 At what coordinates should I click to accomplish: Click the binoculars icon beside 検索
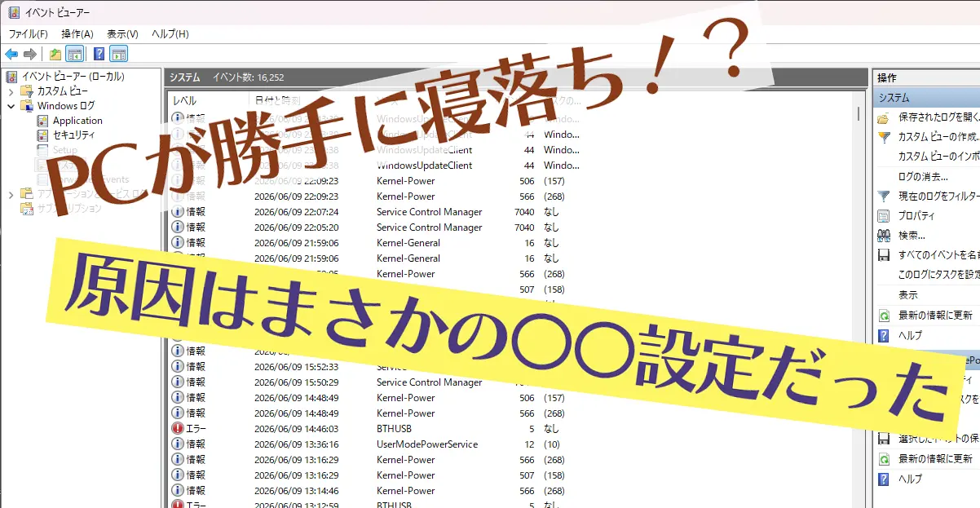click(883, 236)
